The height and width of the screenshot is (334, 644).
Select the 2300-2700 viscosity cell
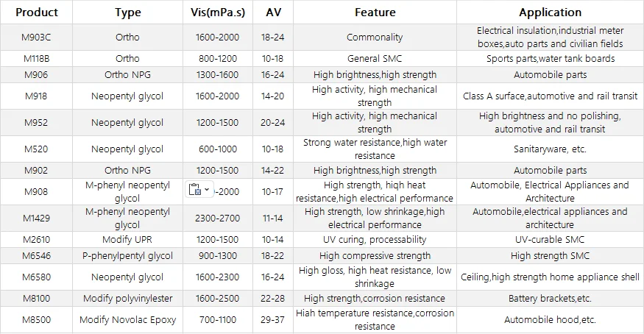tap(217, 218)
